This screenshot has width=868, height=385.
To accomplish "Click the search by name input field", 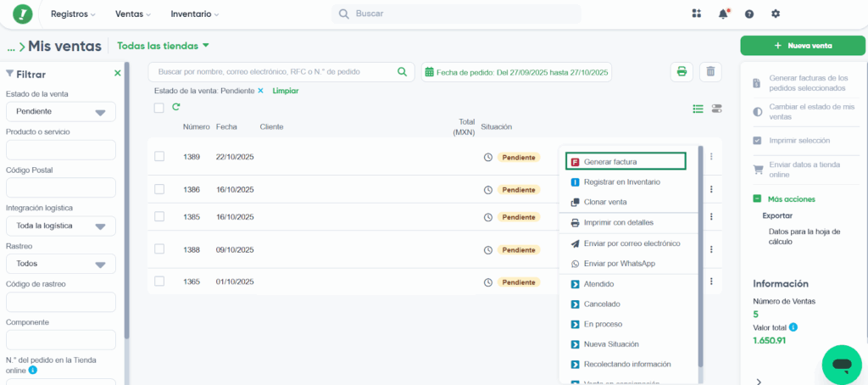I will 281,72.
